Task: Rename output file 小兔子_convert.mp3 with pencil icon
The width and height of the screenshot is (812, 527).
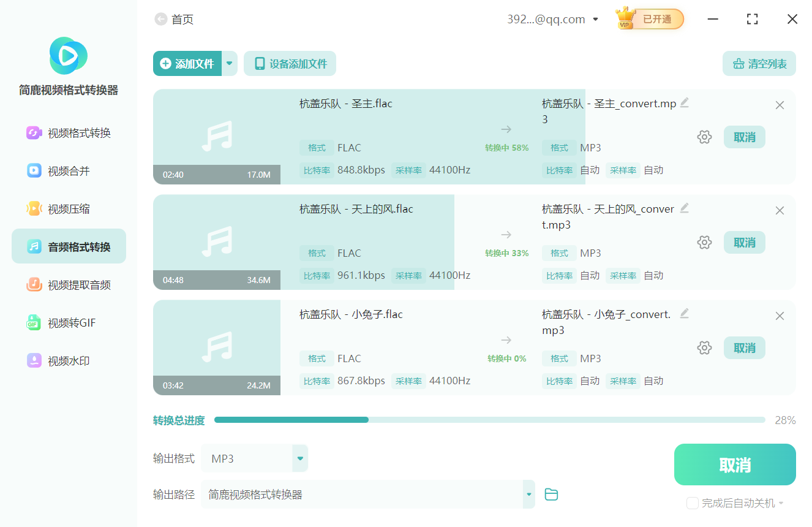Action: (x=685, y=313)
